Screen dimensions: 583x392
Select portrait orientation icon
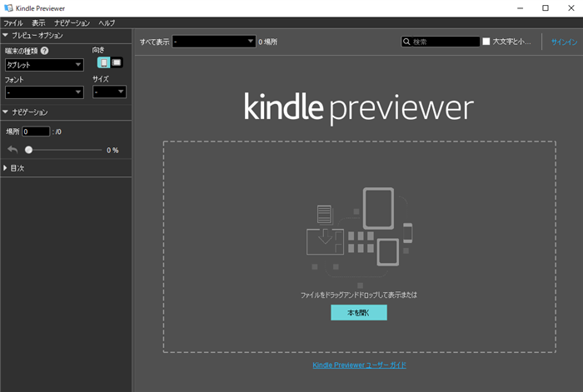(x=104, y=62)
